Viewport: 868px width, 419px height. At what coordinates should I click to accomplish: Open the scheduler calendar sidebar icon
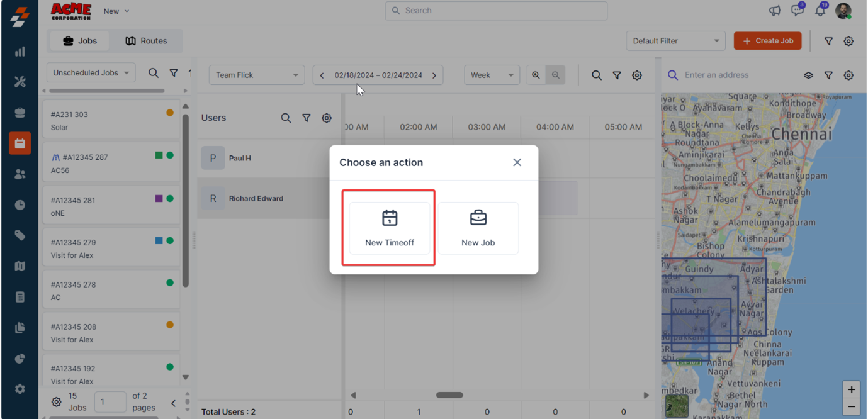[20, 143]
